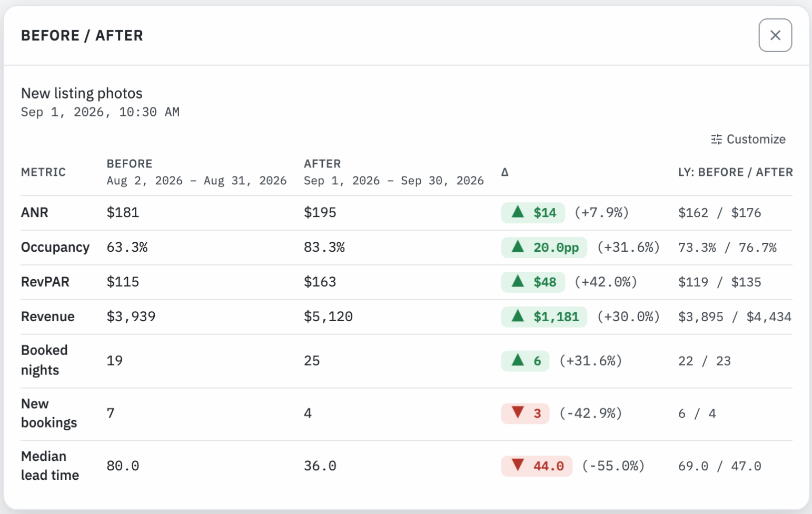Click the Δ column header
812x514 pixels.
click(504, 172)
